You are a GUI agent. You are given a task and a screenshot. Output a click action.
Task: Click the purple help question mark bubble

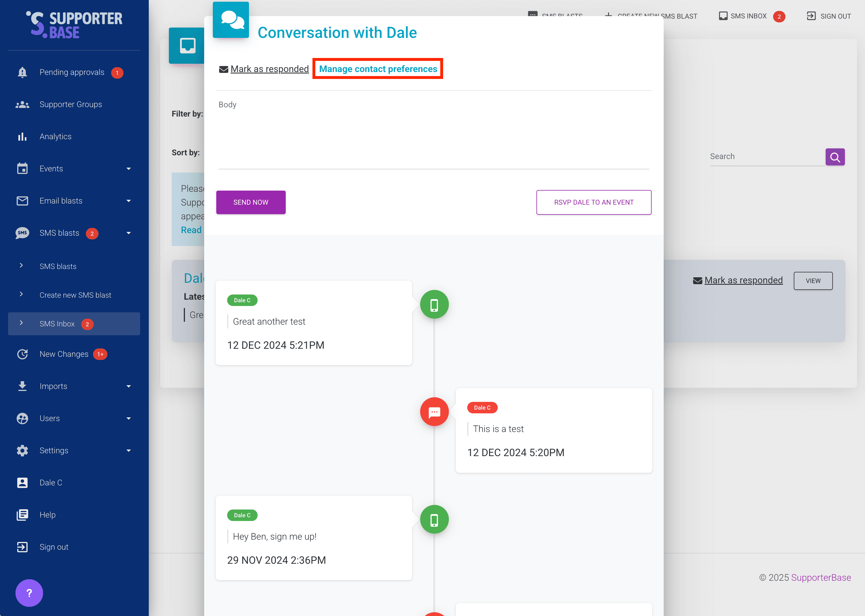29,592
